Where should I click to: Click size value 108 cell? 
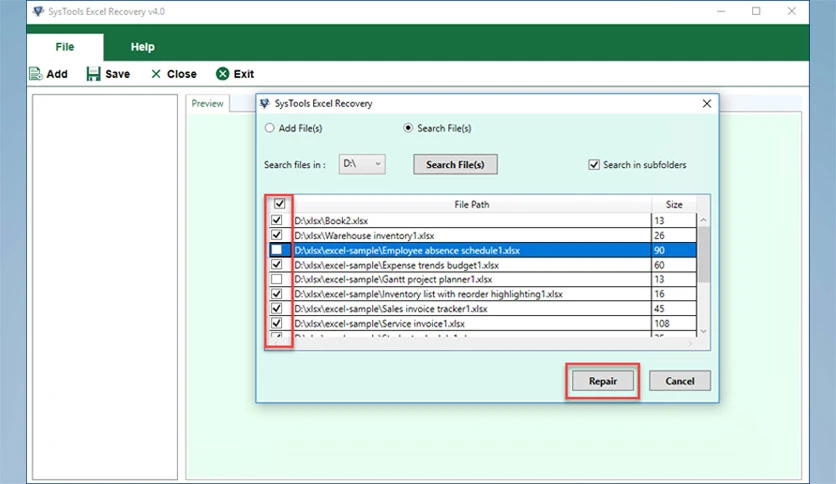pyautogui.click(x=674, y=324)
